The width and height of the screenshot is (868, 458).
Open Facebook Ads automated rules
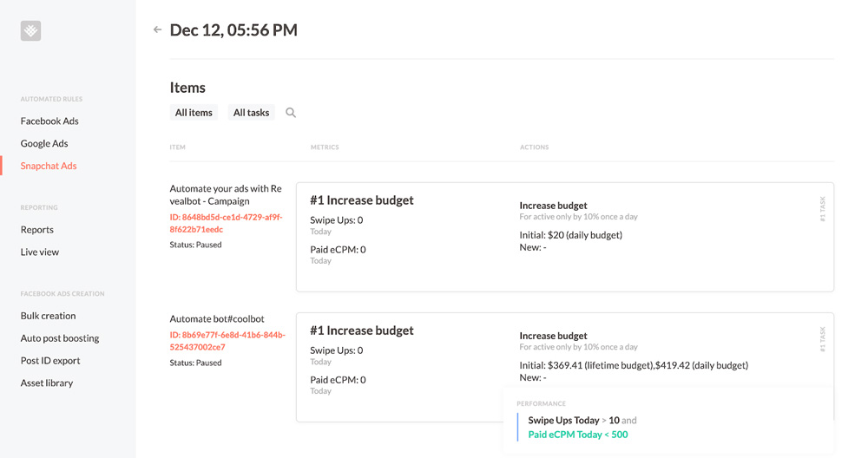[49, 121]
